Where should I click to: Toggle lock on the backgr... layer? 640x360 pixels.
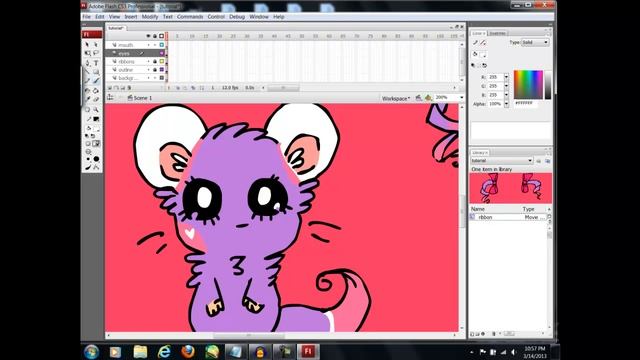pyautogui.click(x=155, y=78)
